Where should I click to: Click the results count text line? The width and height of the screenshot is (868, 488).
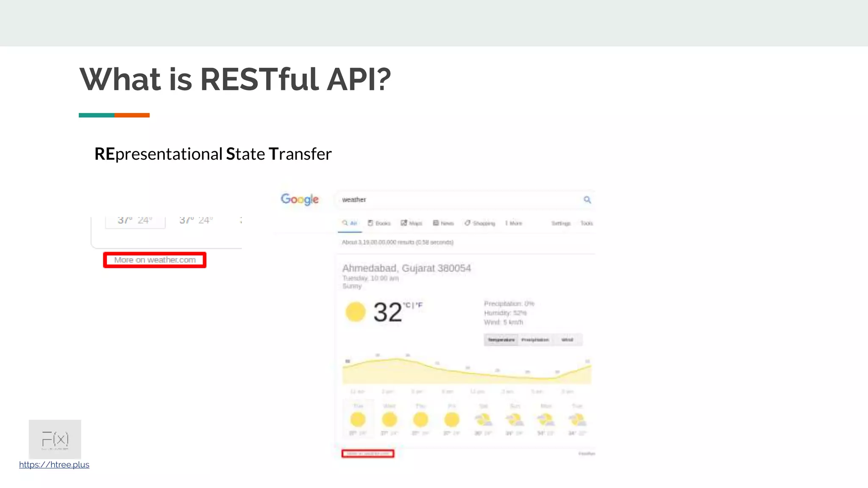pos(398,242)
